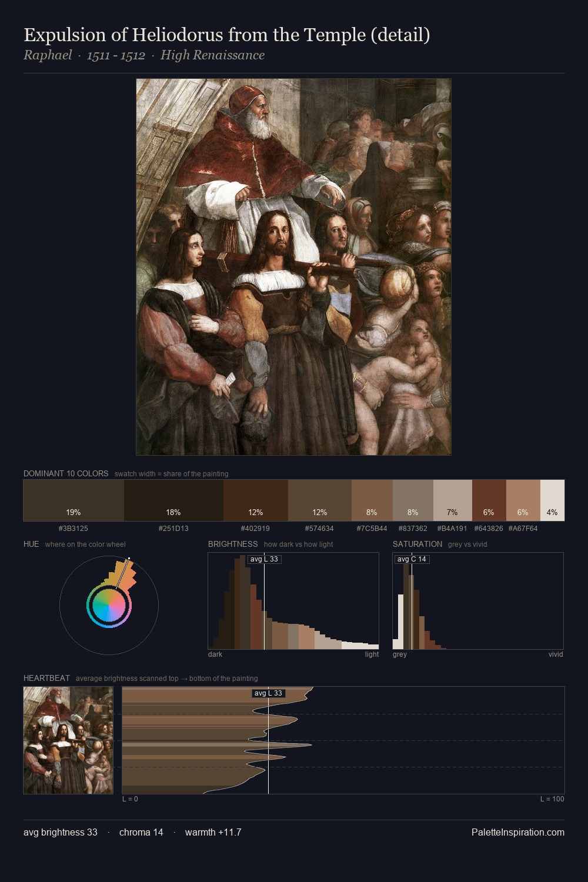This screenshot has height=882, width=588.
Task: Click the avg L 33 label in Brightness
Action: 264,559
